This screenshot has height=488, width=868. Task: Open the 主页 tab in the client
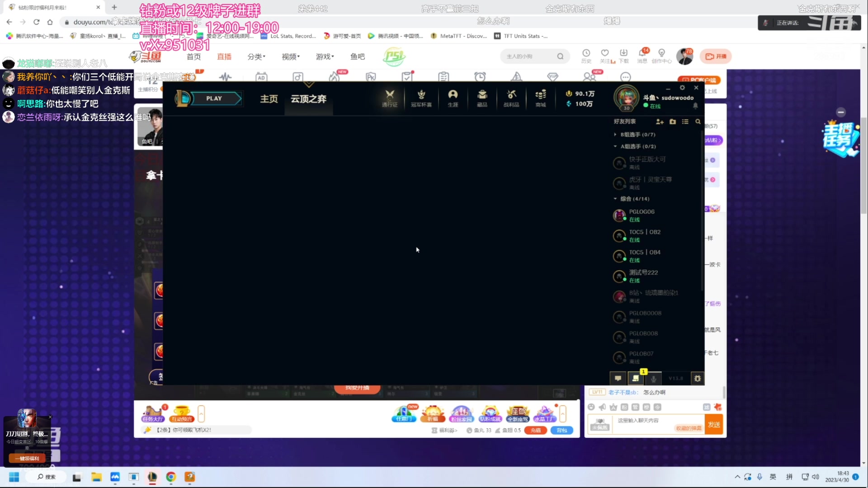click(x=269, y=99)
